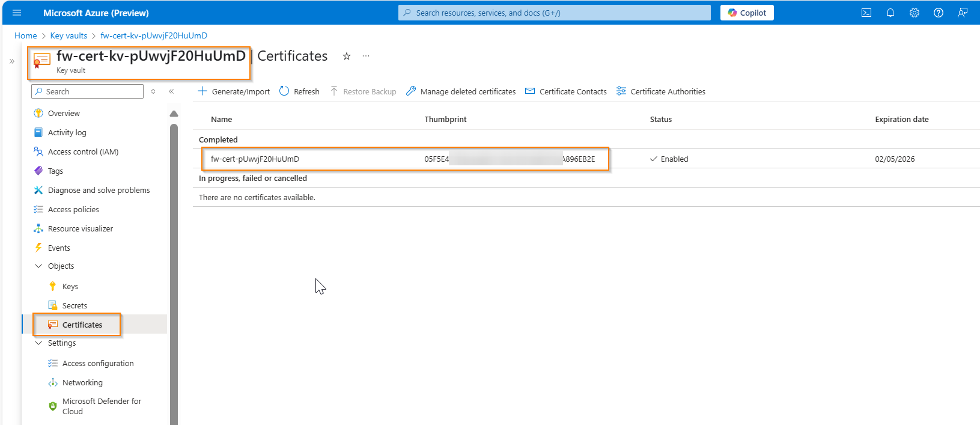
Task: Open Tags in the menu
Action: 55,171
